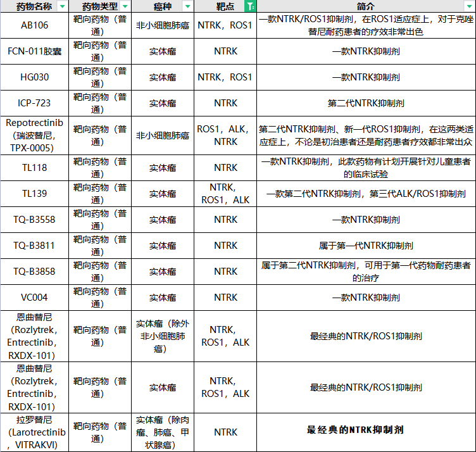Select the 靶点 header cell
Image resolution: width=476 pixels, height=452 pixels.
pos(225,6)
